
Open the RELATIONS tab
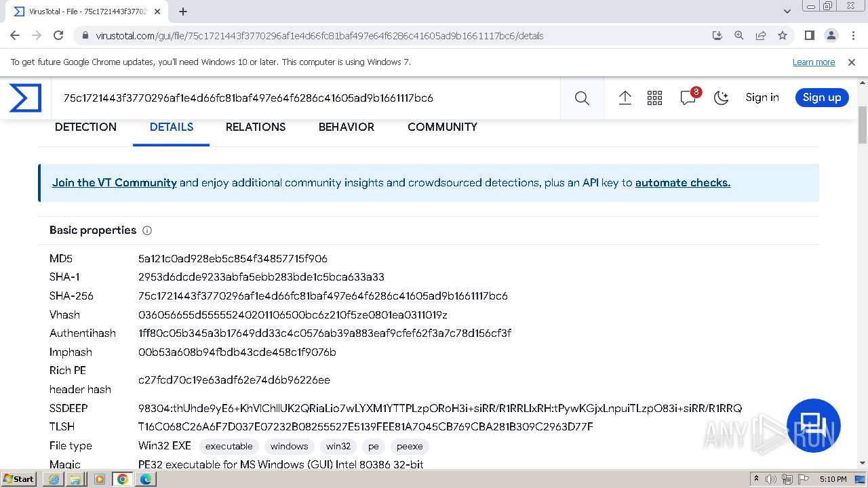tap(256, 127)
